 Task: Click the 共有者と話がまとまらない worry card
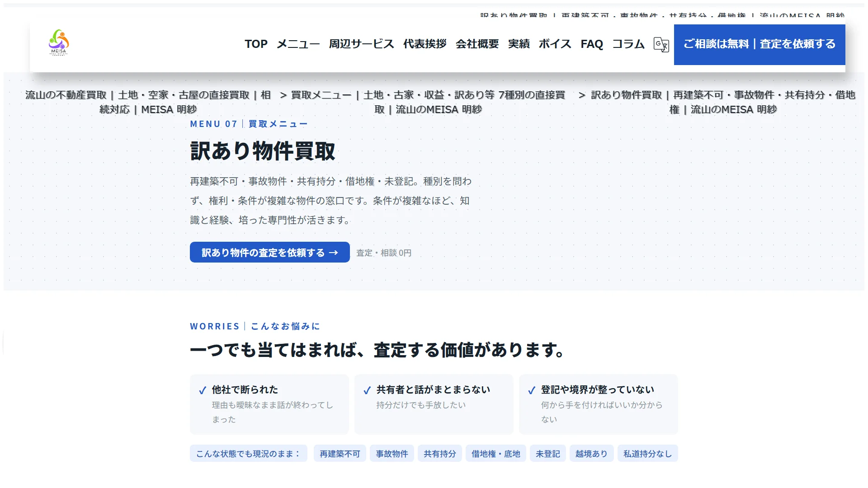click(x=434, y=404)
